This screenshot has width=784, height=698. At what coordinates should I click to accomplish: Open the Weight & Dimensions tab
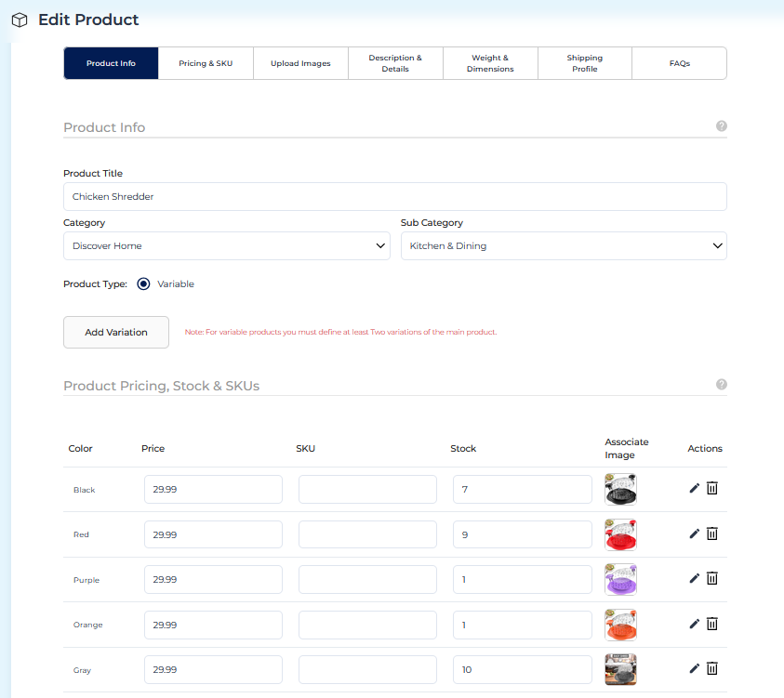(490, 63)
